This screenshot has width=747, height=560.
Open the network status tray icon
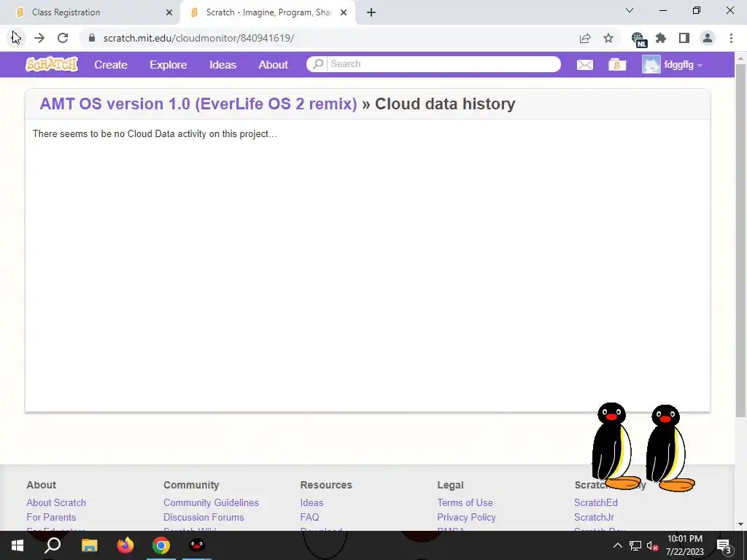635,545
